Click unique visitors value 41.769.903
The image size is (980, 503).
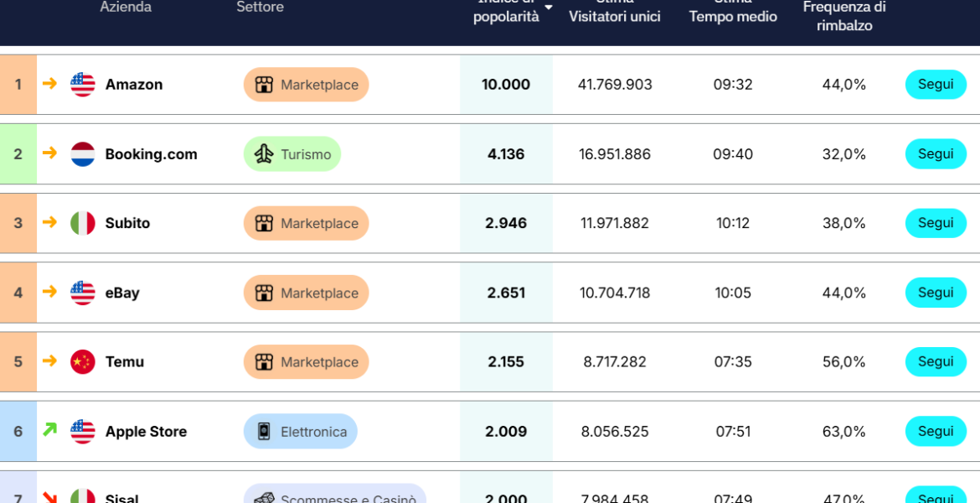click(x=615, y=85)
